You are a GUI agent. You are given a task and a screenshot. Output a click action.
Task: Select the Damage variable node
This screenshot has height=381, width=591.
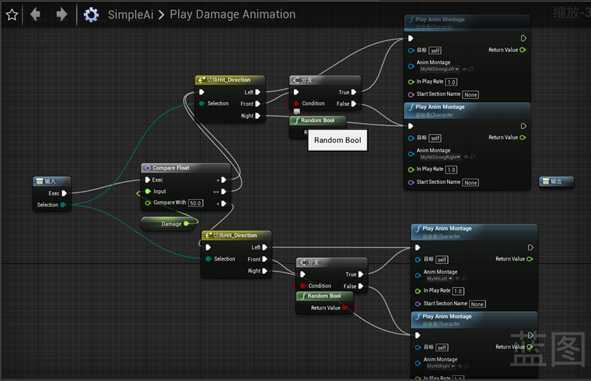pyautogui.click(x=169, y=224)
